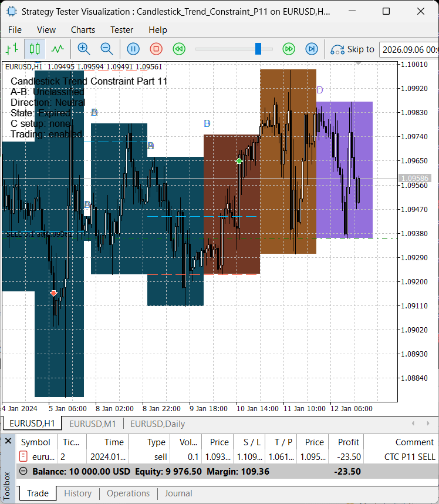Open the History tab
Screen dimensions: 439x504
tap(77, 493)
